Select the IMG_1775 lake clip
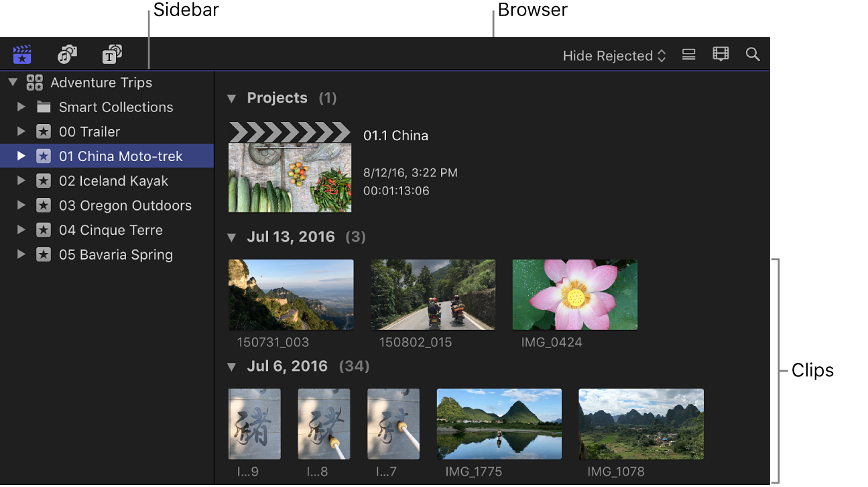868x487 pixels. (499, 424)
